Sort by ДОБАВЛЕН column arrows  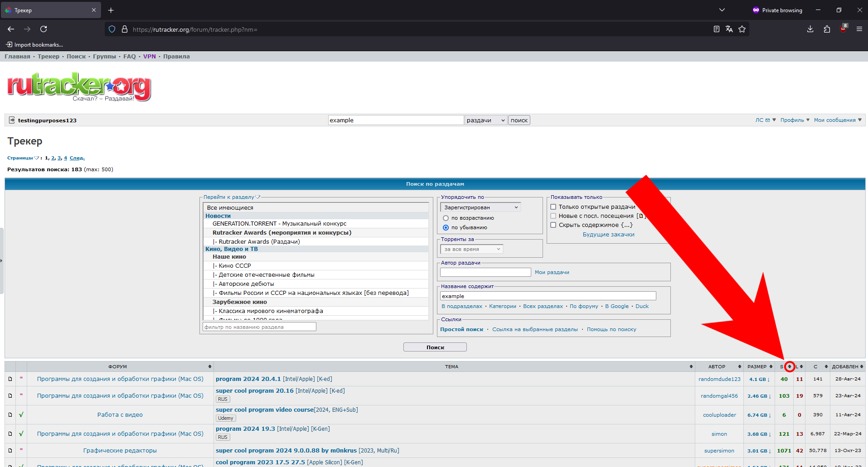point(862,366)
